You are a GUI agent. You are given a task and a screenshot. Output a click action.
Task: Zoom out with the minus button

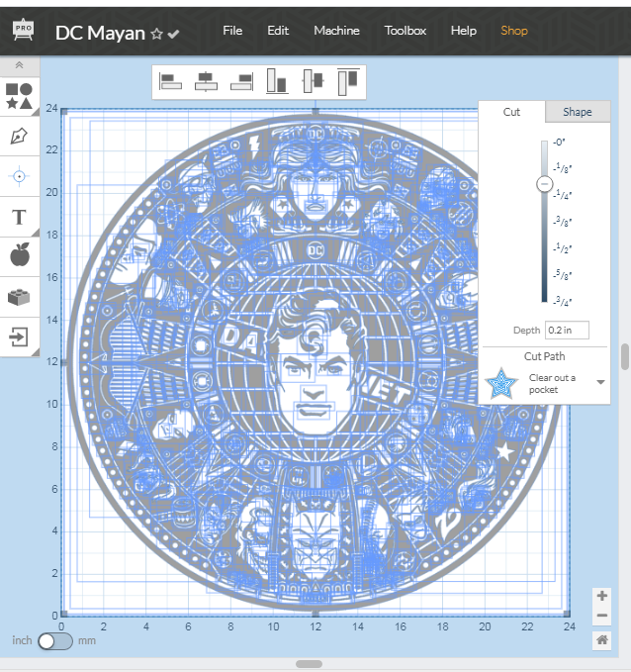pyautogui.click(x=602, y=616)
